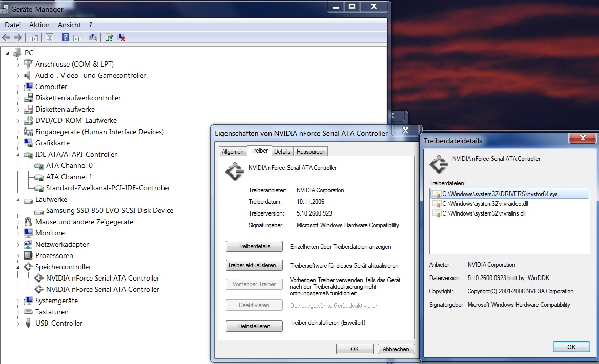Toggle the action pane toolbar icon

click(x=77, y=38)
